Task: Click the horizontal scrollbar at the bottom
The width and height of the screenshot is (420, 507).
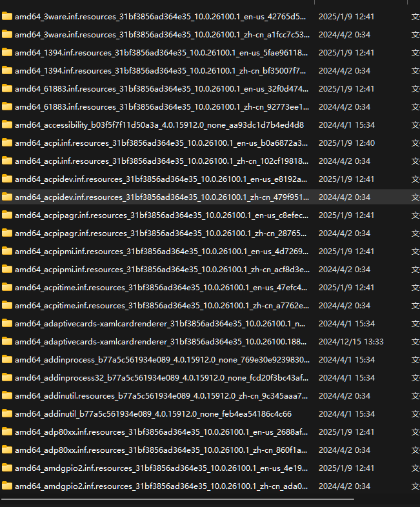Action: (x=177, y=497)
